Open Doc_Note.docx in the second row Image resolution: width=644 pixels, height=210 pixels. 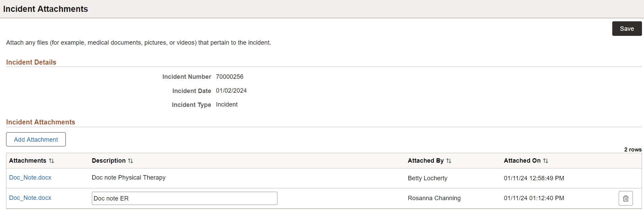pos(30,198)
